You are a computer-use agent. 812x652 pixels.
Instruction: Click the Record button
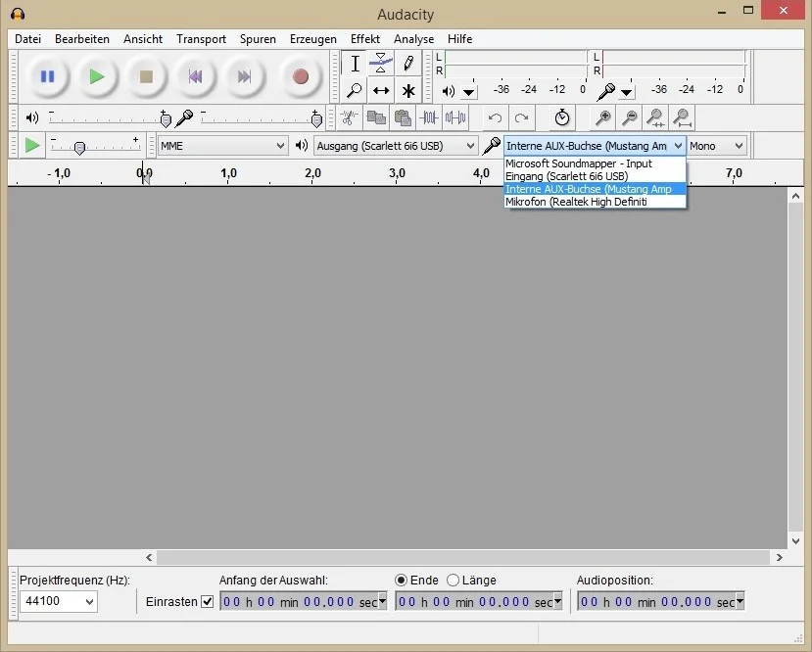[x=300, y=76]
